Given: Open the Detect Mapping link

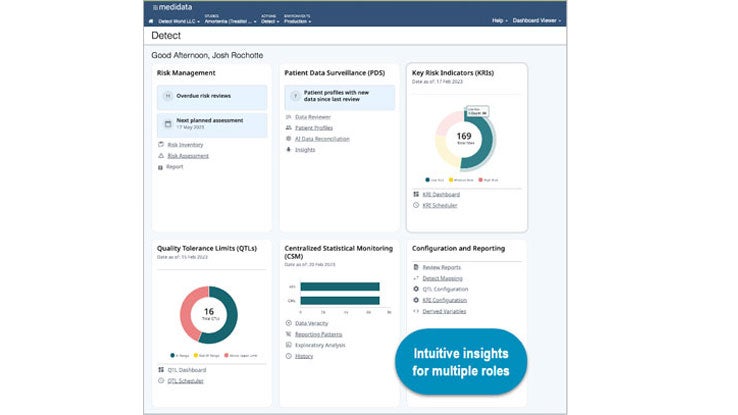Looking at the screenshot, I should 442,278.
